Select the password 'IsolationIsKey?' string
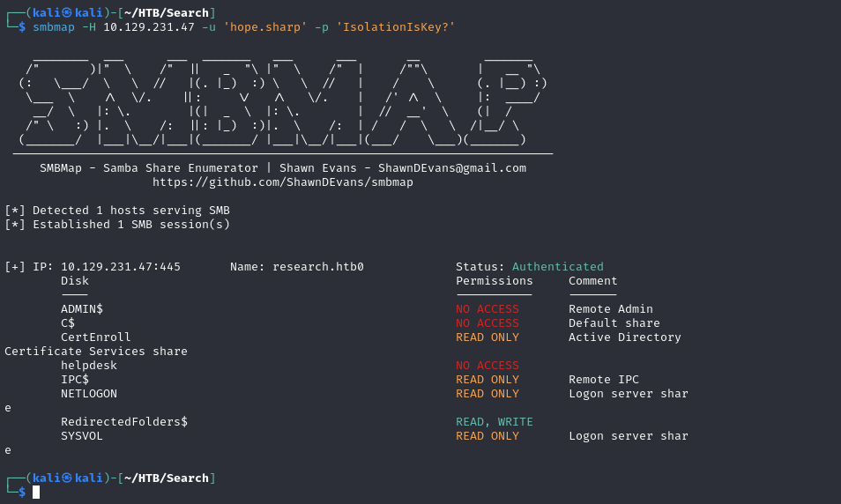Image resolution: width=841 pixels, height=504 pixels. coord(396,26)
